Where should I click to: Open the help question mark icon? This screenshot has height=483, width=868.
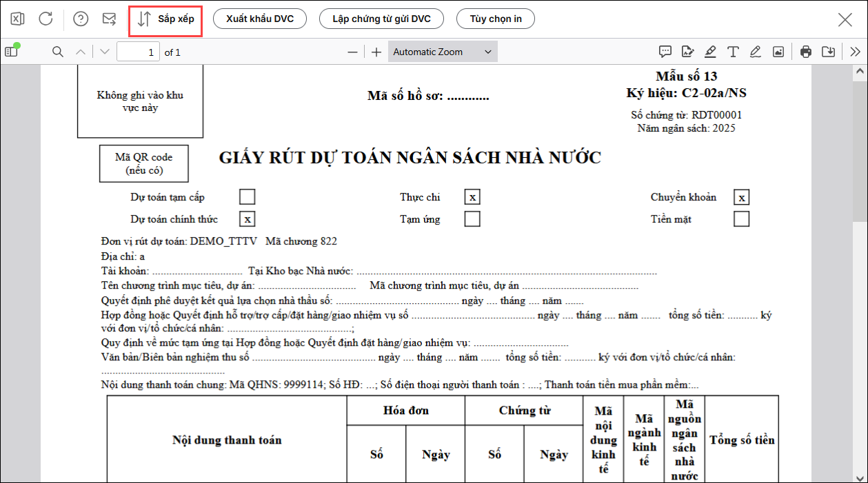coord(81,19)
